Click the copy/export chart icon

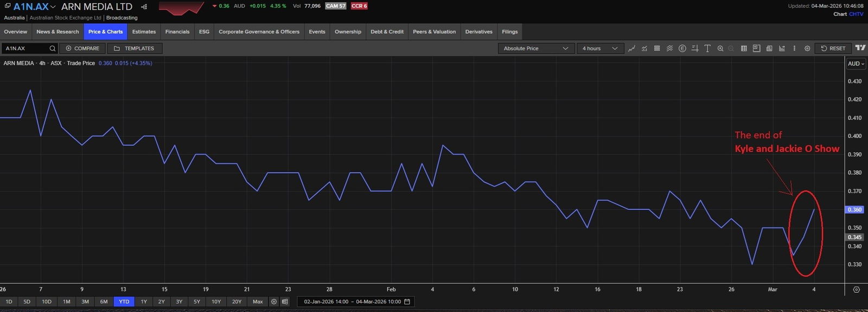coord(769,48)
